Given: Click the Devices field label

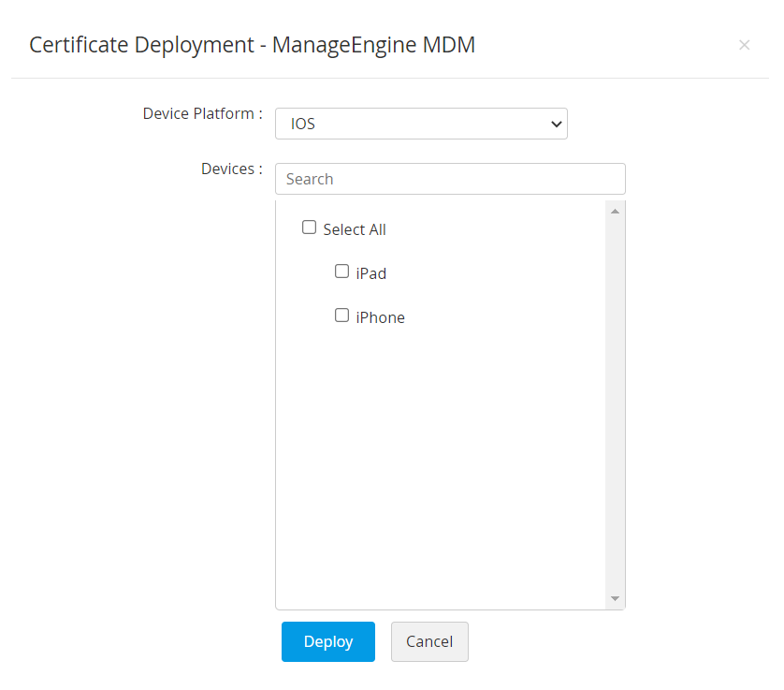Looking at the screenshot, I should tap(231, 169).
